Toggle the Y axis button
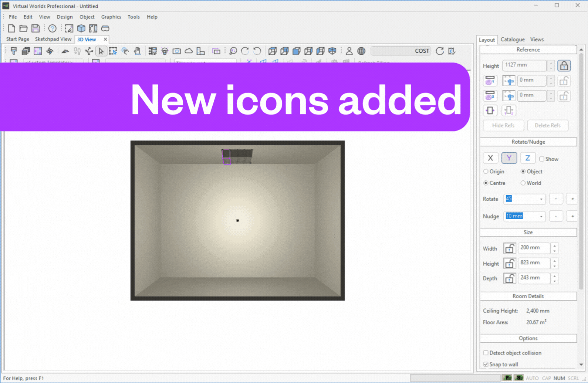588x383 pixels. click(509, 158)
